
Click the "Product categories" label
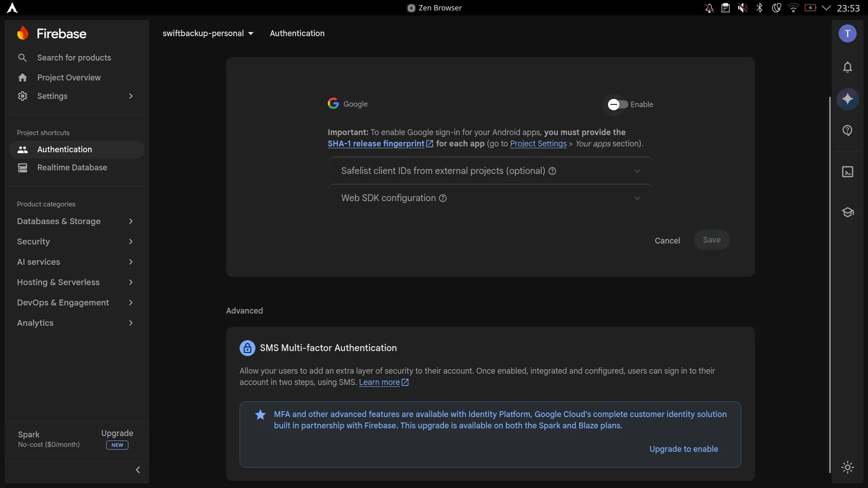pos(46,204)
